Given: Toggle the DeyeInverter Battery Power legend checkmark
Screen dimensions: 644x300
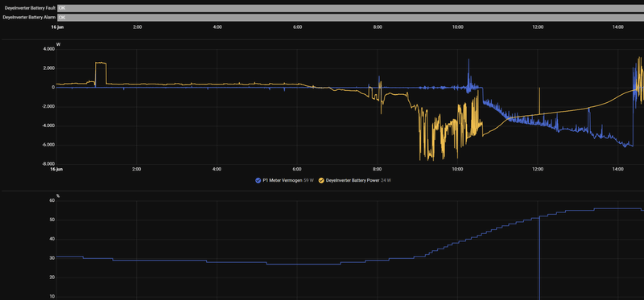Looking at the screenshot, I should [321, 181].
